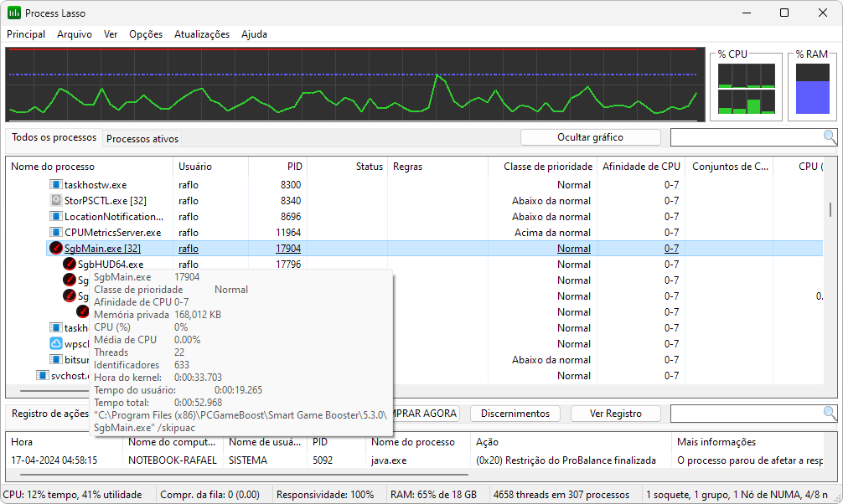Open the Principal menu
This screenshot has width=843, height=504.
pyautogui.click(x=26, y=33)
